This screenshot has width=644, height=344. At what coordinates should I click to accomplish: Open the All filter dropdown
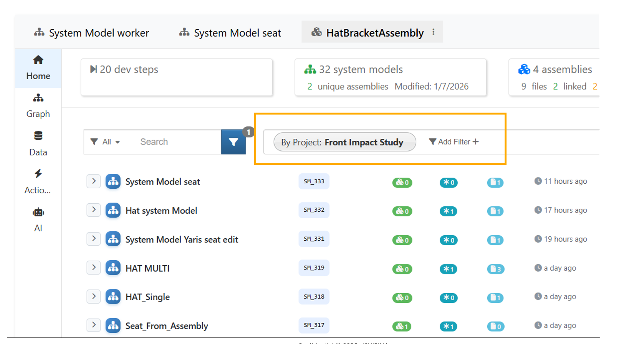(106, 142)
